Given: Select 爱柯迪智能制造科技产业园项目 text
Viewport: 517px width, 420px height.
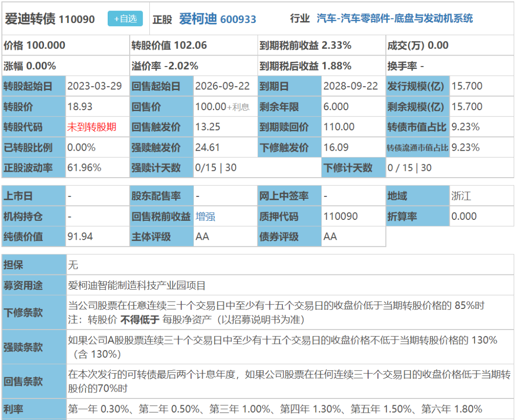Looking at the screenshot, I should [137, 285].
